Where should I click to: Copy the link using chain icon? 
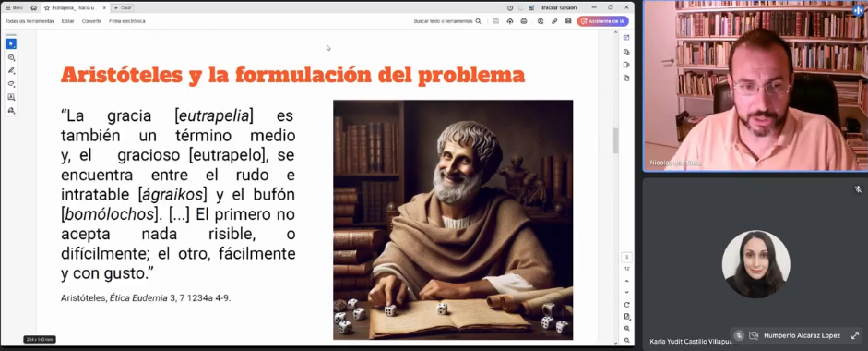(554, 21)
